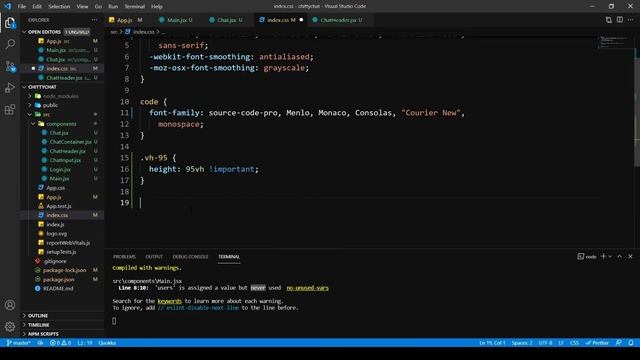640x360 pixels.
Task: Close index.css entry in Open Editors
Action: (x=33, y=68)
